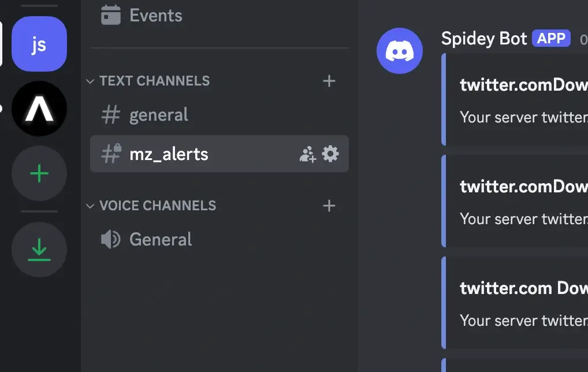Click Spidey Bot's username in chat
The image size is (588, 372).
pyautogui.click(x=483, y=38)
